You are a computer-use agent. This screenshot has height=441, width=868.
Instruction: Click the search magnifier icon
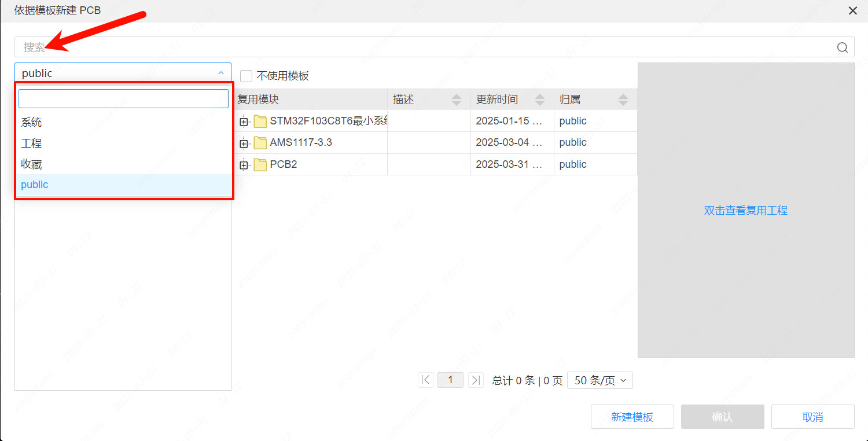(x=842, y=47)
